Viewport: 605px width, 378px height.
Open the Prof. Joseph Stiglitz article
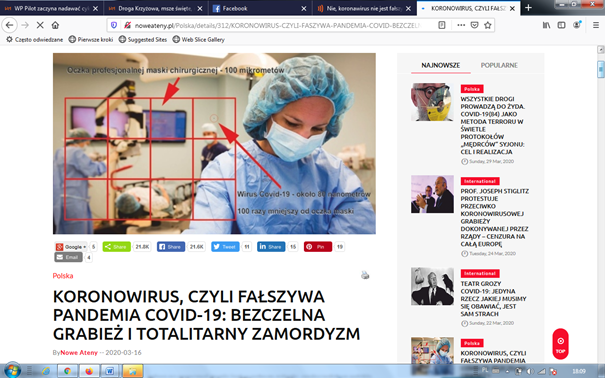494,218
